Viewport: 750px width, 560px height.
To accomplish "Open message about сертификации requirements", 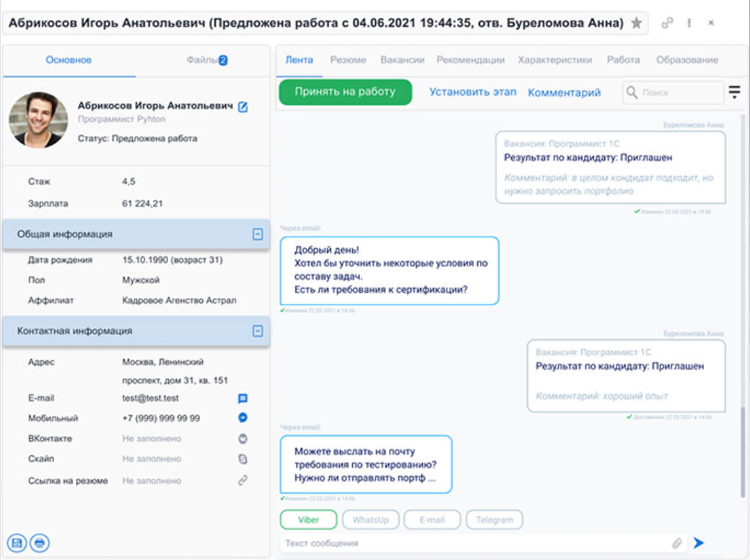I will [389, 270].
